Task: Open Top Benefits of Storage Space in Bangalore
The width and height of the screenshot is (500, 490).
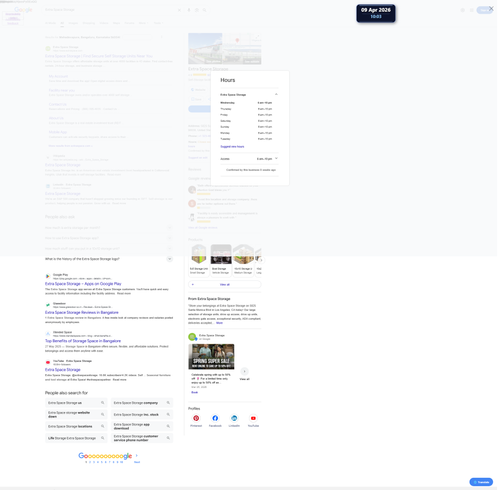Action: (x=83, y=341)
